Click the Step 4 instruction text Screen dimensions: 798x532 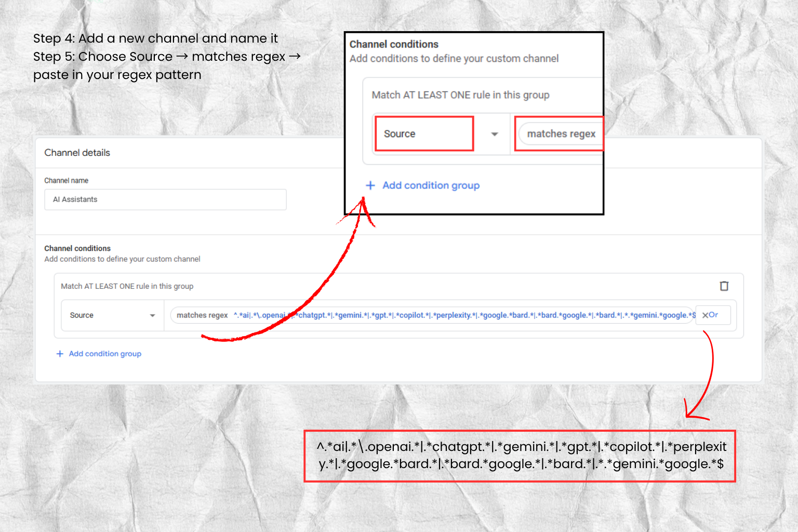(155, 38)
